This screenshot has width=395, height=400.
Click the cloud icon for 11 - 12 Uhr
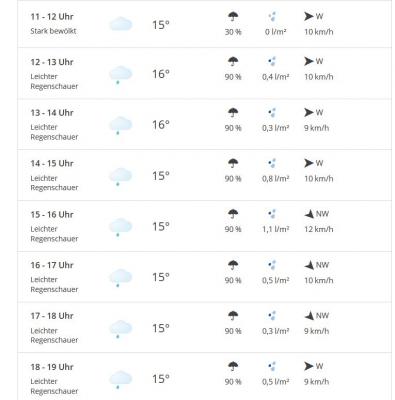[121, 25]
